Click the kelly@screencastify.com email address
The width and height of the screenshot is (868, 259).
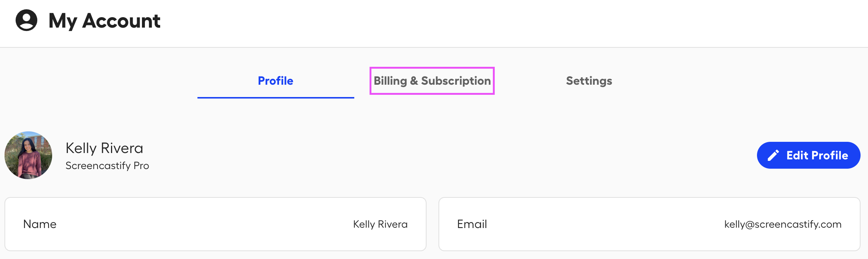pyautogui.click(x=783, y=224)
